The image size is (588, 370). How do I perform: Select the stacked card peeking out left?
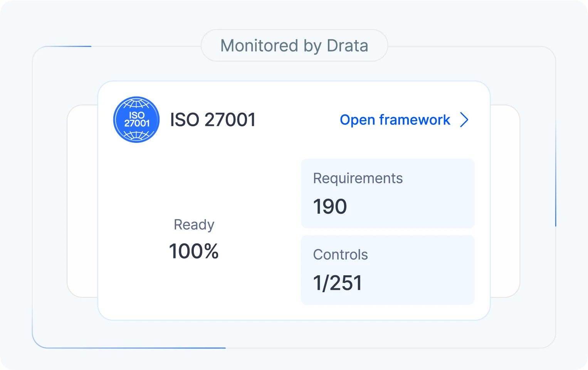pyautogui.click(x=82, y=200)
